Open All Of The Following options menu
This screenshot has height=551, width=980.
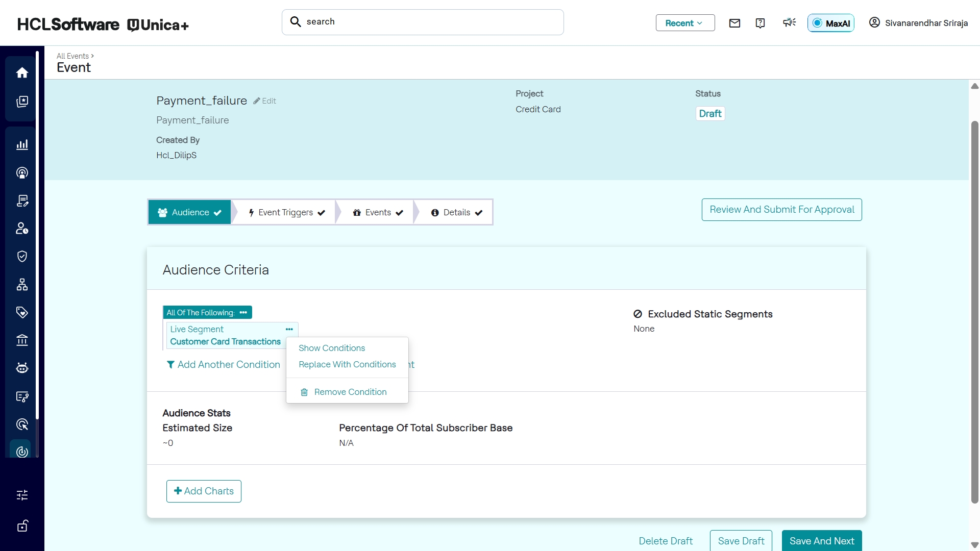pyautogui.click(x=243, y=312)
